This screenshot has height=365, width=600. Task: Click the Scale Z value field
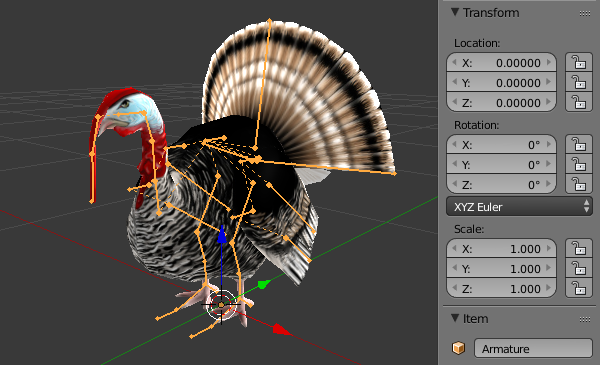tap(501, 288)
